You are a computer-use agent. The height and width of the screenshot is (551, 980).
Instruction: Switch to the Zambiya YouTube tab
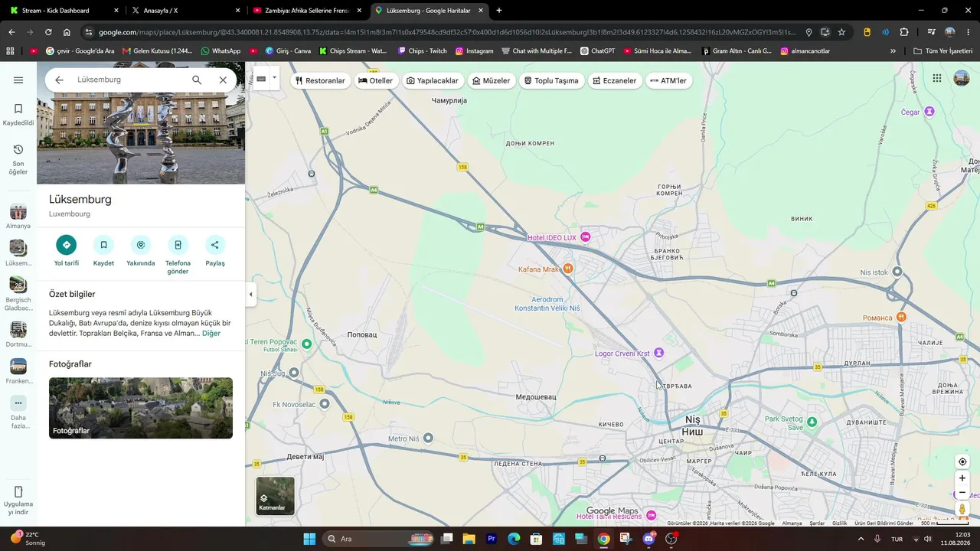coord(308,11)
